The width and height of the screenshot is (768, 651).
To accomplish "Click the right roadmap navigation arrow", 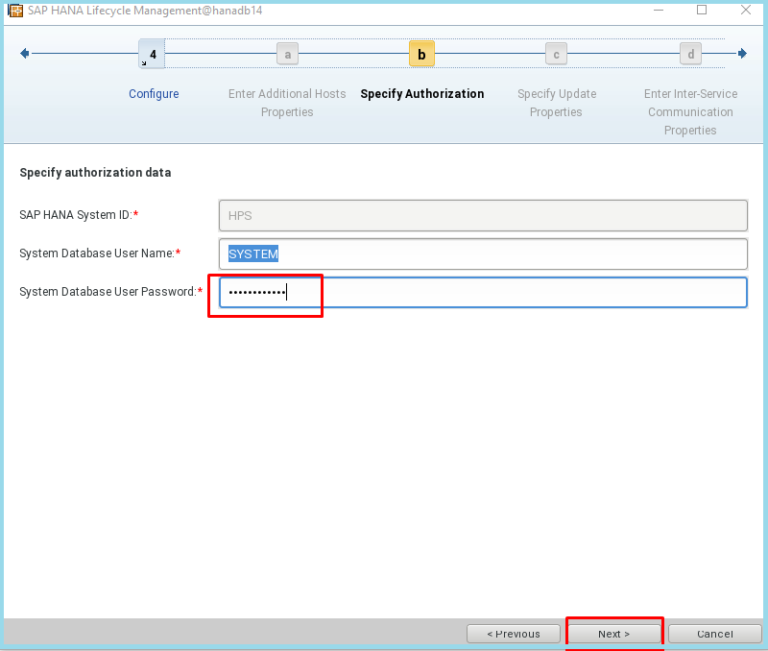I will [x=743, y=53].
